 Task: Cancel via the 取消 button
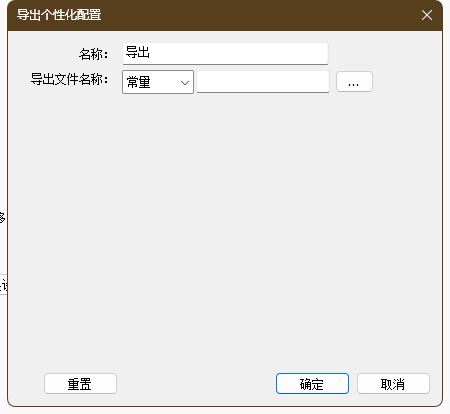[x=393, y=384]
